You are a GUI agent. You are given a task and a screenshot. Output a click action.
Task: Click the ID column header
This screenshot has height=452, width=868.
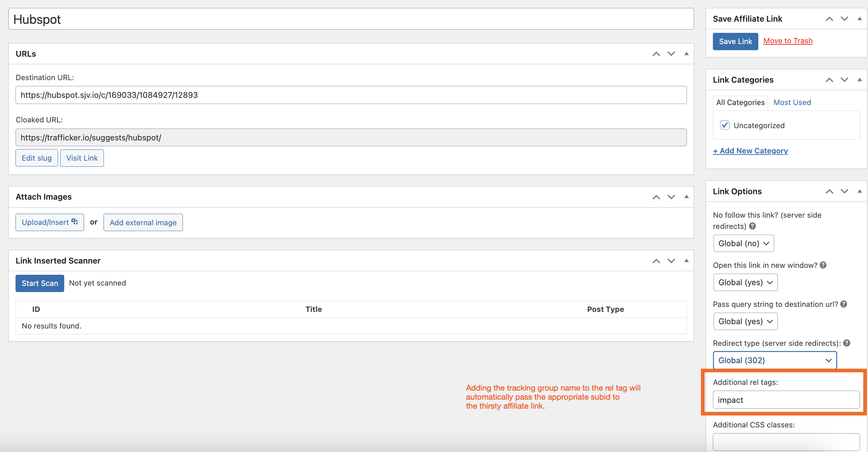click(36, 309)
